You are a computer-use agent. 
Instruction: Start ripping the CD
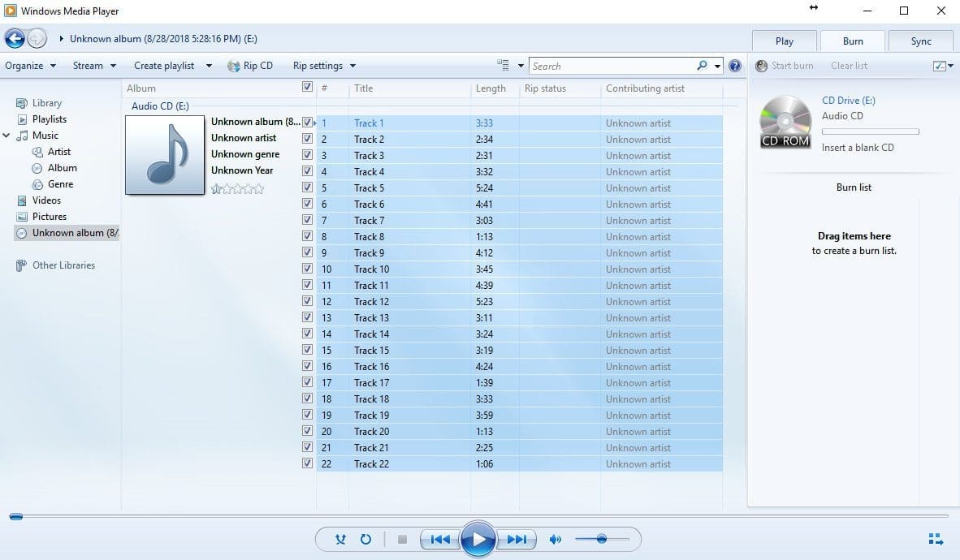(250, 65)
